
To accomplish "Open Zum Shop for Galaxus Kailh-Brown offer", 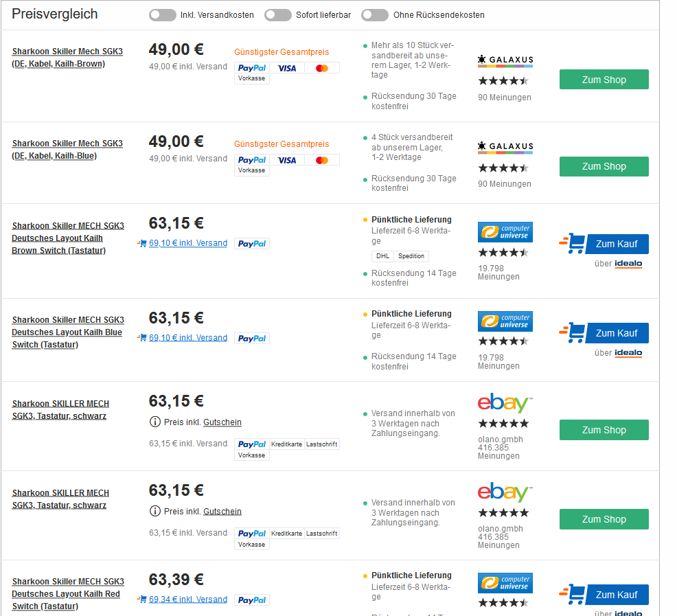I will tap(604, 80).
